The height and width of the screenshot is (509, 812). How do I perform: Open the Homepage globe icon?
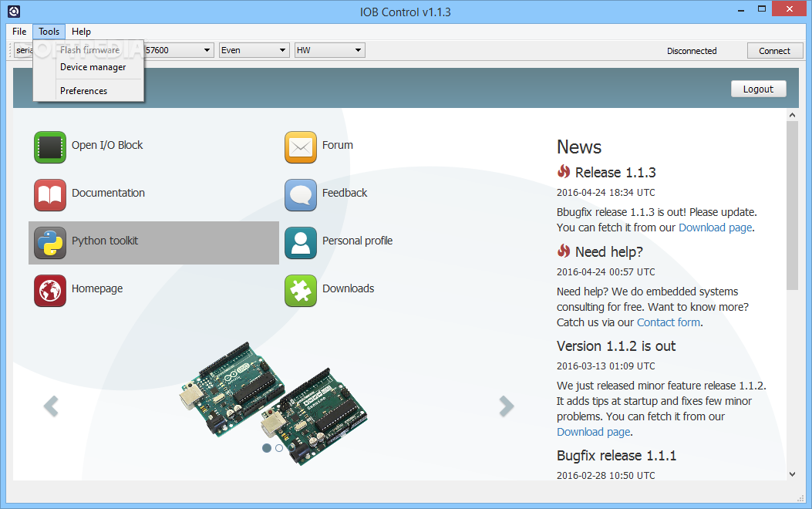pos(50,291)
